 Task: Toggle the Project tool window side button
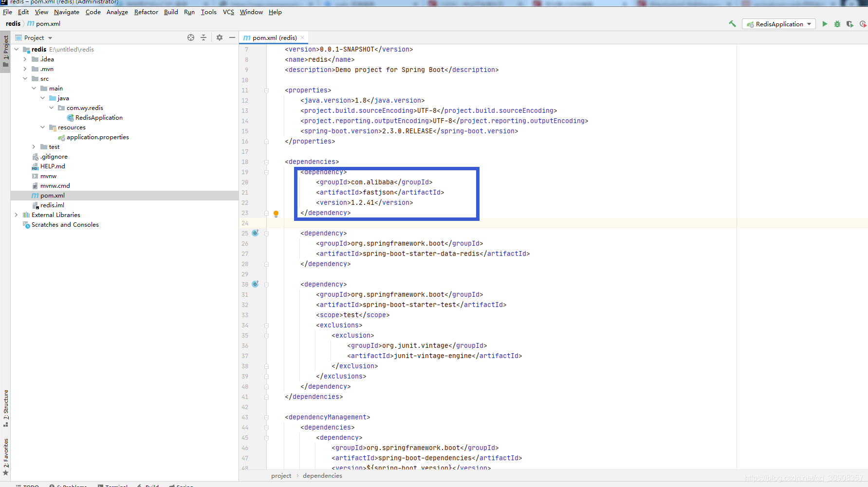[5, 52]
